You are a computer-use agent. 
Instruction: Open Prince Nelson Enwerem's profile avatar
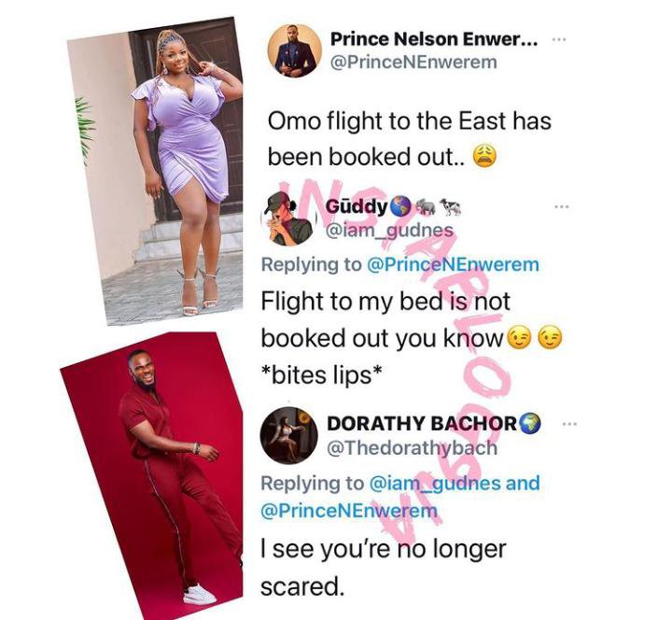[x=295, y=50]
